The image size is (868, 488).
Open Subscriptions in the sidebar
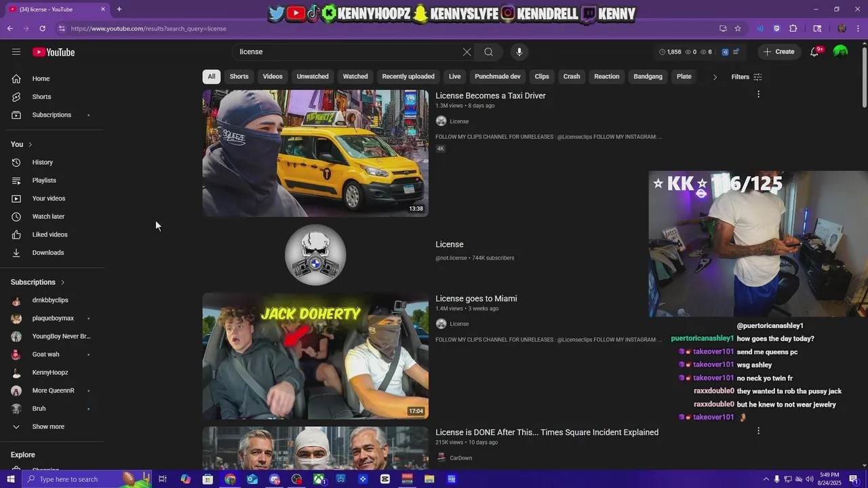tap(52, 115)
